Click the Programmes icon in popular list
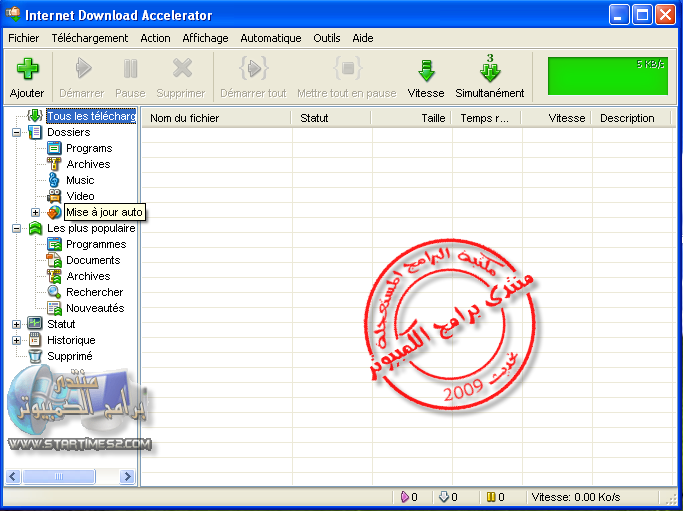The width and height of the screenshot is (683, 511). point(54,244)
